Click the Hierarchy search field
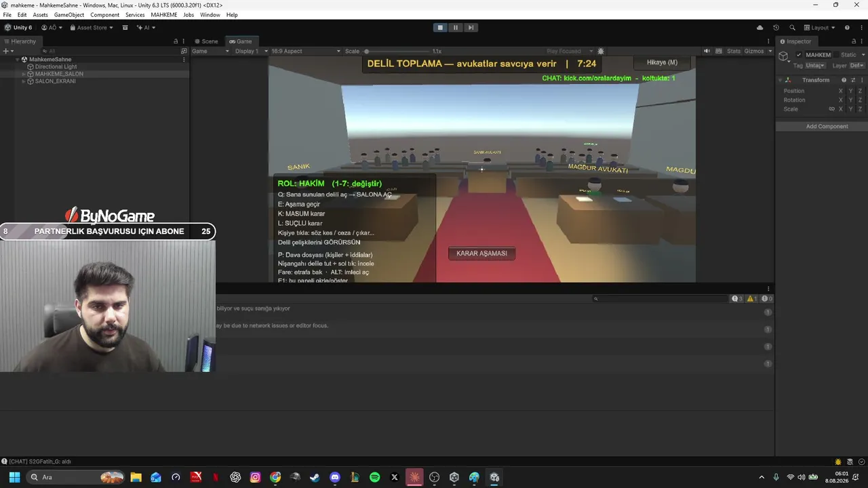 point(112,51)
